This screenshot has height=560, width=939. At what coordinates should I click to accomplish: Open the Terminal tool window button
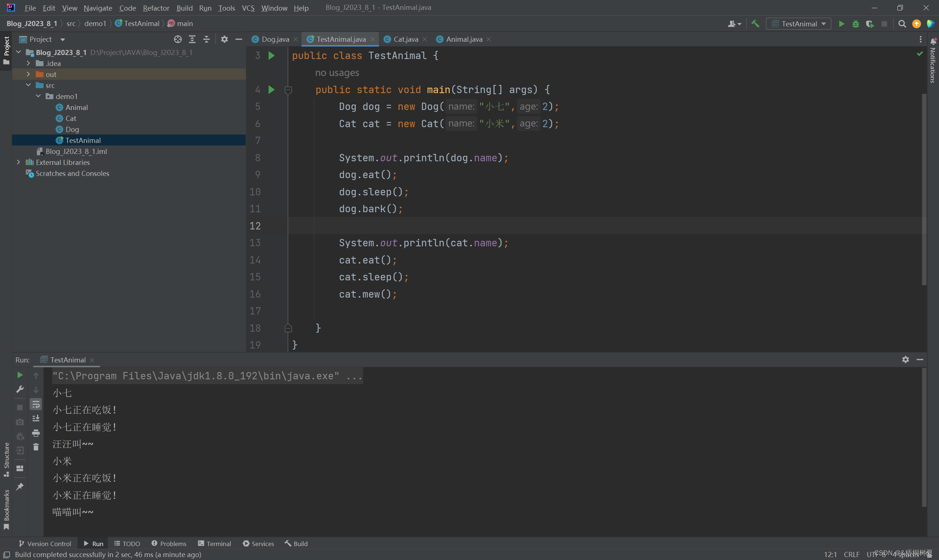[215, 544]
